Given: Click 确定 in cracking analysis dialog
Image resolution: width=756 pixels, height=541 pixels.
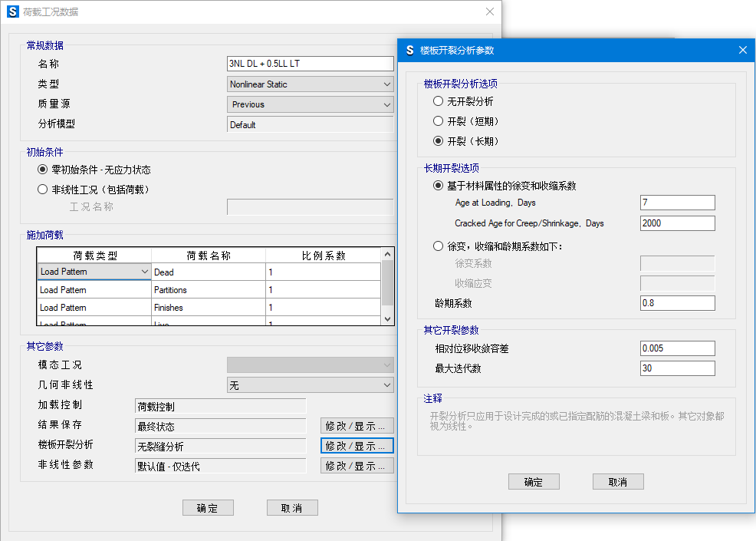Looking at the screenshot, I should click(x=534, y=482).
